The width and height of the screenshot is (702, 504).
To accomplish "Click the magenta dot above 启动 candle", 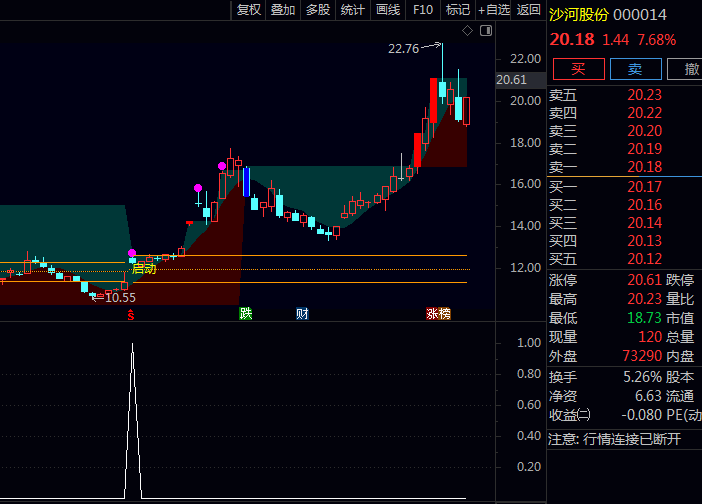I will [132, 253].
